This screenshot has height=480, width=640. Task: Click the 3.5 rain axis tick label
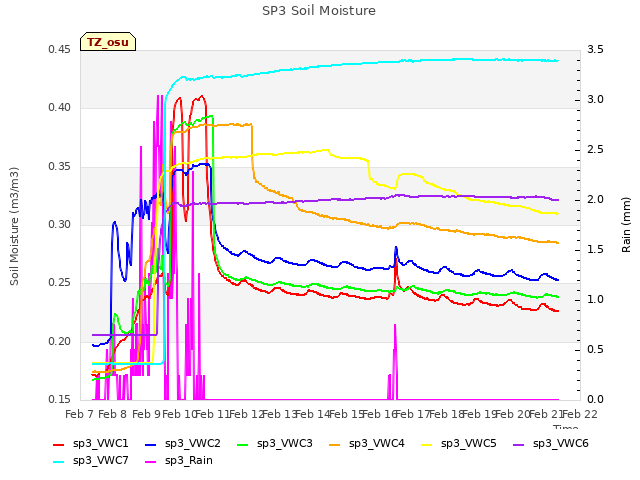(x=595, y=50)
